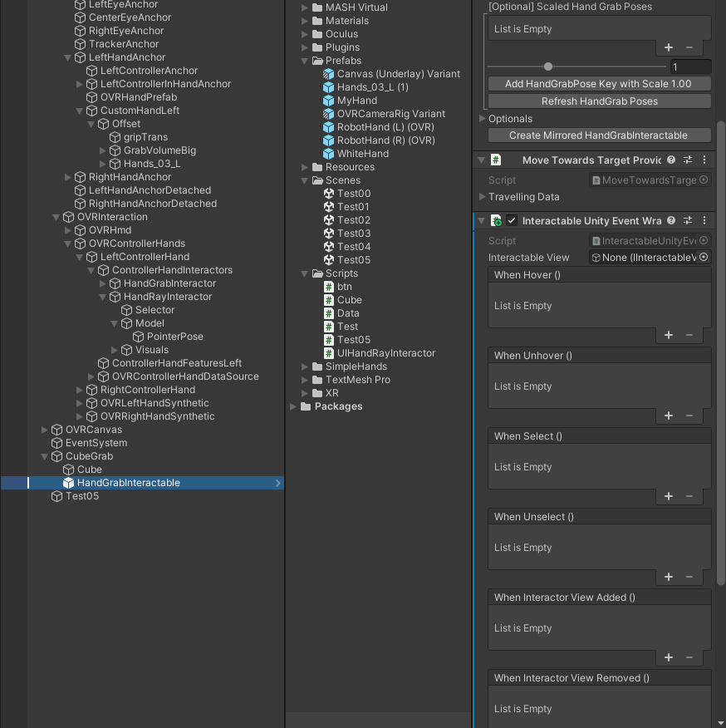
Task: Add an entry to the When Hover list
Action: (x=669, y=335)
